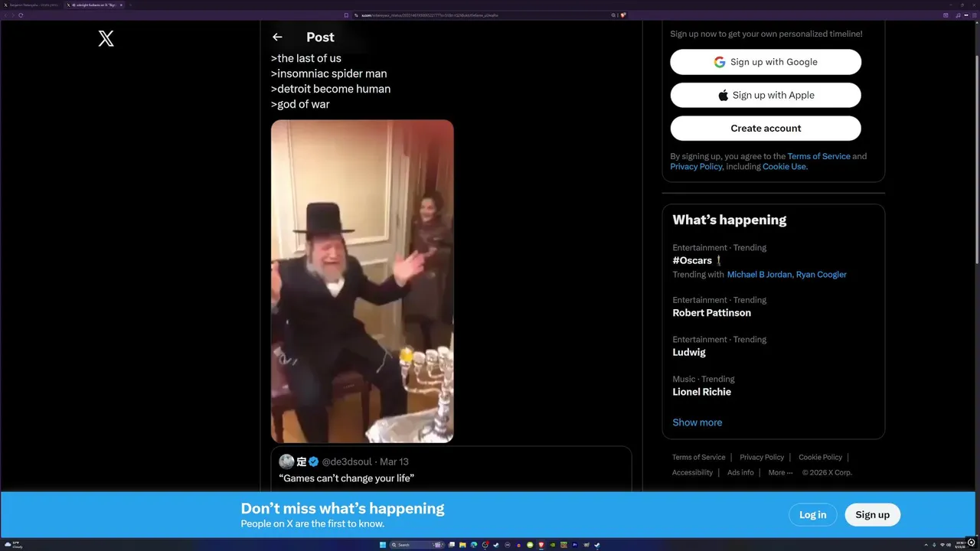Open footer Terms of Service link
The image size is (980, 551).
pos(698,457)
